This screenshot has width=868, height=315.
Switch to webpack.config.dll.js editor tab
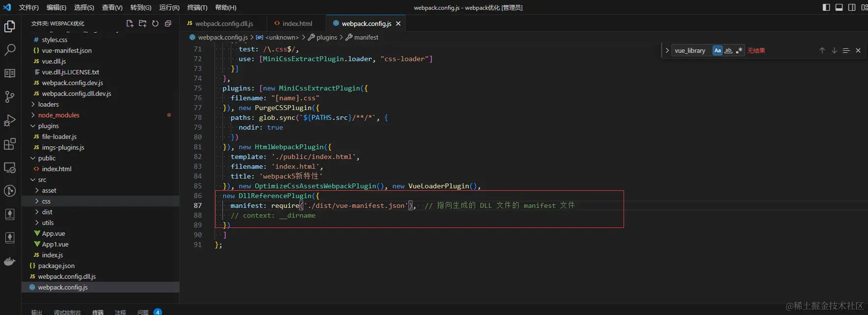[223, 23]
